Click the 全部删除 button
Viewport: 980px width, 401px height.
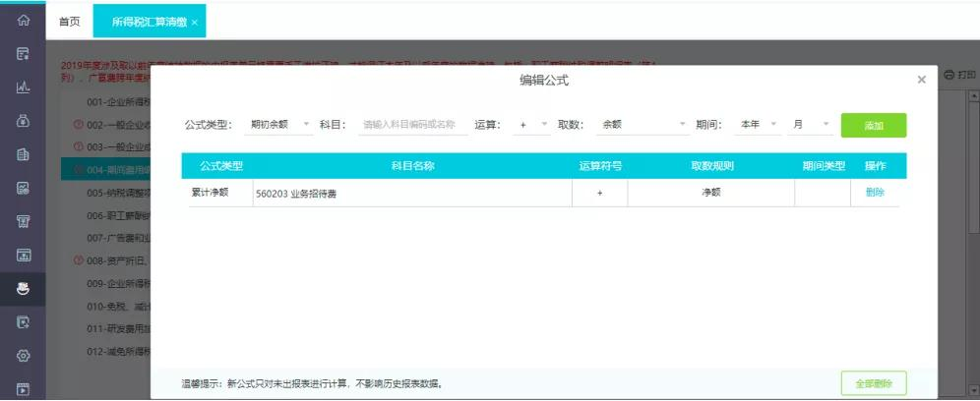click(x=874, y=383)
